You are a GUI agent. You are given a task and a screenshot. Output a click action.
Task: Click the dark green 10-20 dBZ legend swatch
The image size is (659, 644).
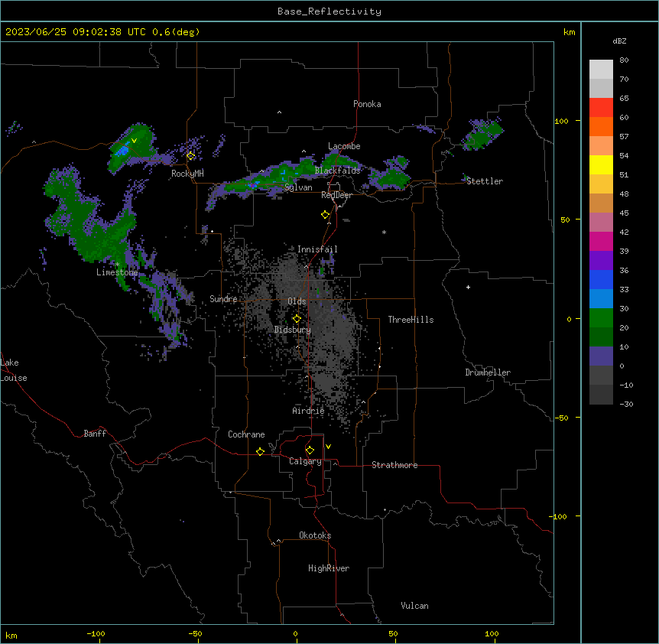pyautogui.click(x=601, y=337)
